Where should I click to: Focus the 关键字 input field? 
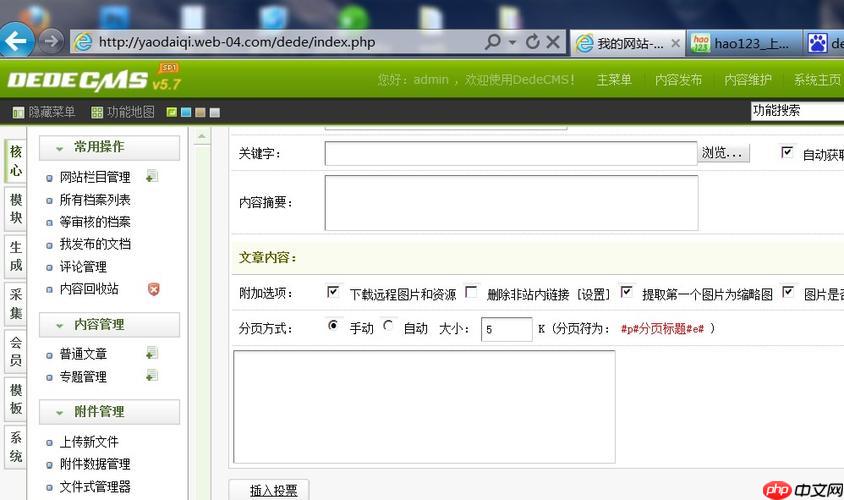pos(511,153)
